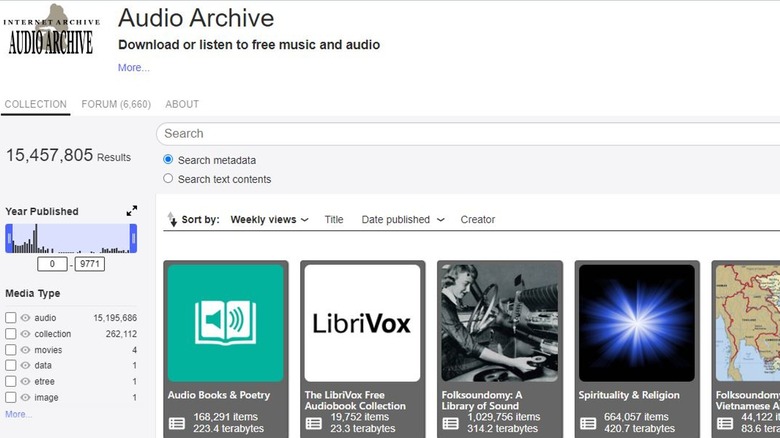Screen dimensions: 780x438
Task: Click eye icon for collection media type
Action: coord(25,334)
